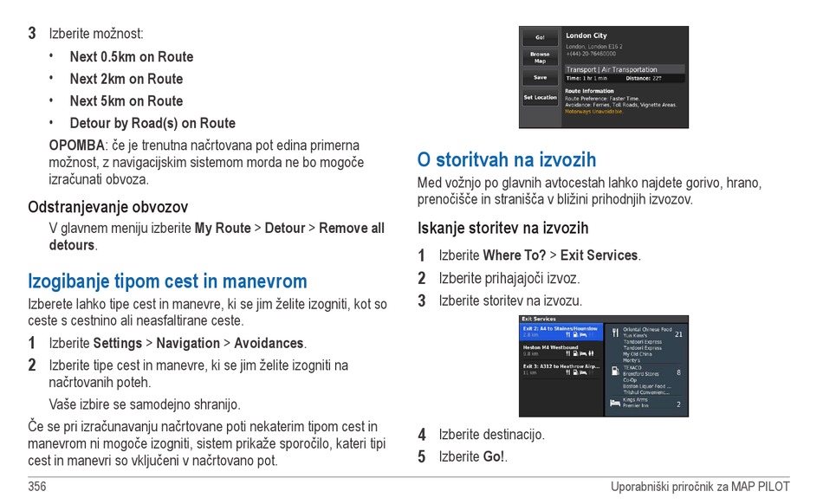The height and width of the screenshot is (504, 823).
Task: Choose the Heston M4 Westbound exit
Action: [550, 347]
